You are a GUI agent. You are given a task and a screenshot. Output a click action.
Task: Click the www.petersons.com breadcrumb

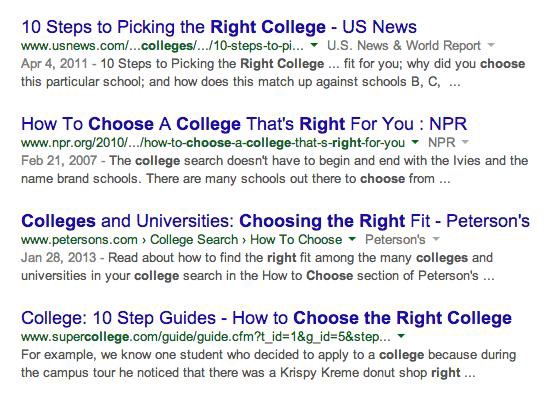(x=79, y=240)
